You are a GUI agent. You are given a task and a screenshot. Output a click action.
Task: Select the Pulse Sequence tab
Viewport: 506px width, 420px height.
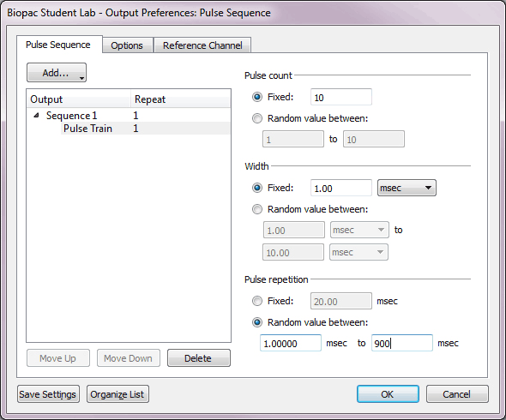tap(58, 45)
